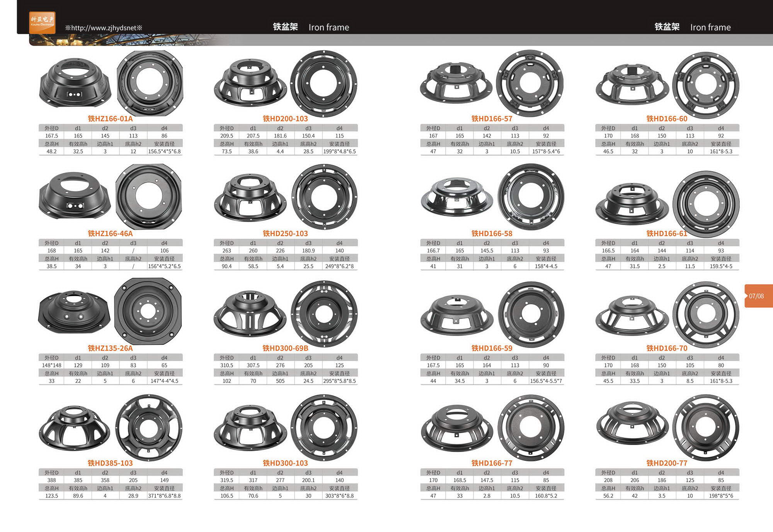
Task: Select HD300-69B top view frame photo
Action: [324, 314]
